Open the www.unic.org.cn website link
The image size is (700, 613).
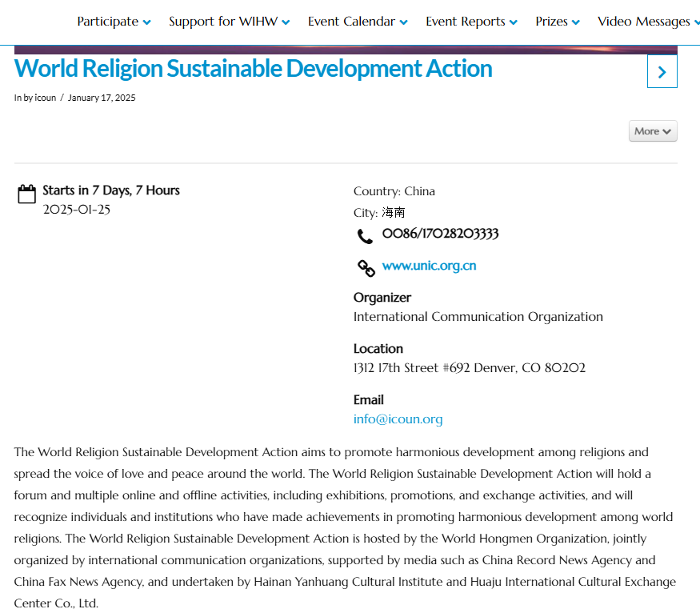click(429, 266)
